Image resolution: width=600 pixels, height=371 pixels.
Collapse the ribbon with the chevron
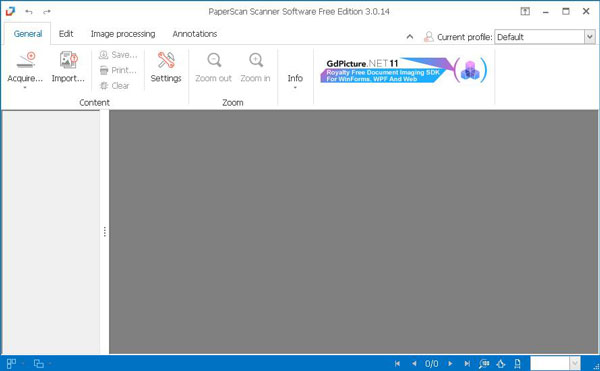410,37
